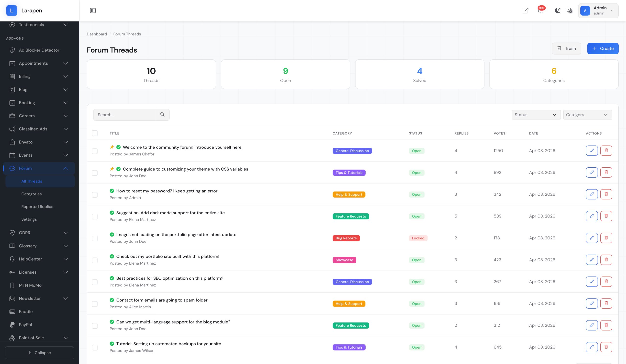
Task: Open the Status filter dropdown
Action: (536, 115)
